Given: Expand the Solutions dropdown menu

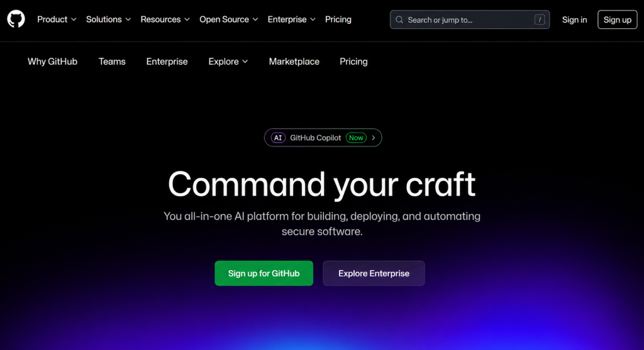Looking at the screenshot, I should (108, 19).
